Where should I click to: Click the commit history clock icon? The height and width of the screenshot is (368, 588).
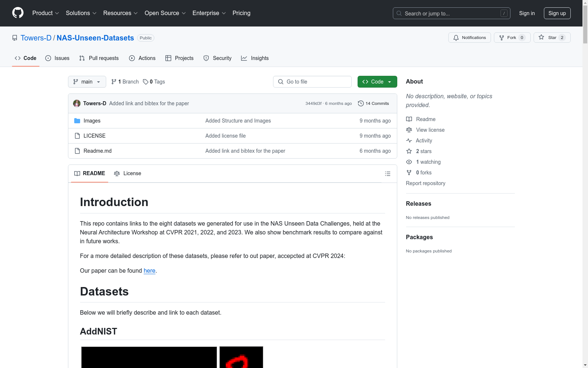(x=361, y=103)
